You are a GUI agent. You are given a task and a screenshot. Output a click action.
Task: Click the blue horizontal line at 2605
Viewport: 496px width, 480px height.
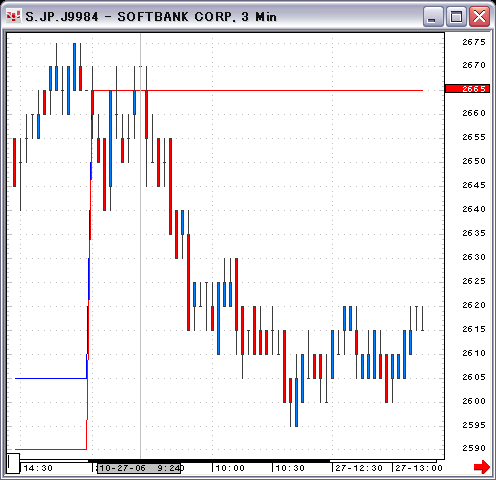point(51,378)
